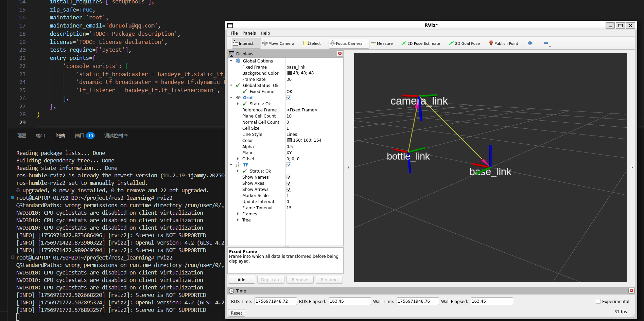Image resolution: width=644 pixels, height=321 pixels.
Task: Pick the Measure tool
Action: (x=382, y=43)
